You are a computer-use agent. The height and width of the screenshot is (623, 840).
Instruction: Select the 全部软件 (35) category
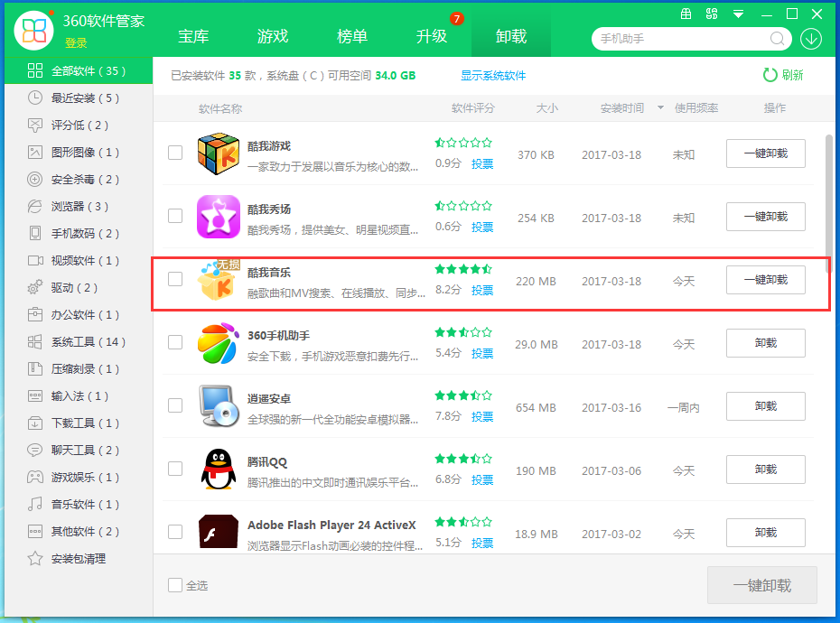click(x=79, y=70)
